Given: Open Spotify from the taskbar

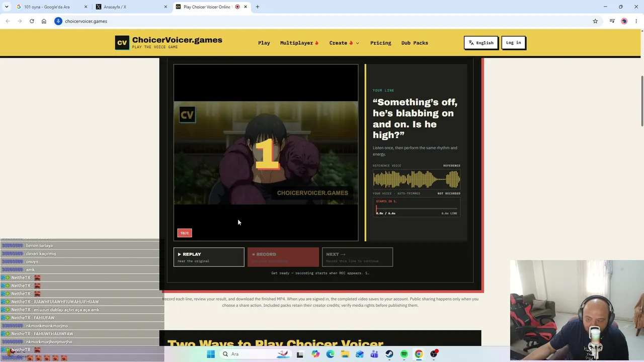Looking at the screenshot, I should [404, 354].
